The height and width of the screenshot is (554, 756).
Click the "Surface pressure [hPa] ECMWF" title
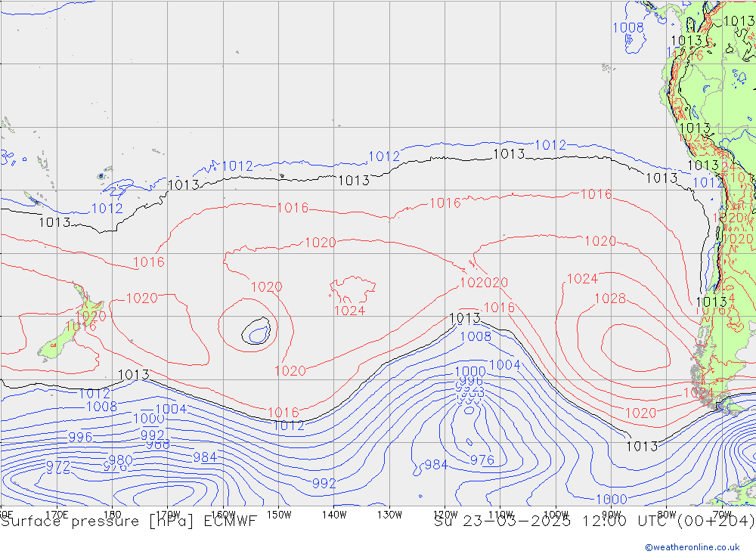tap(129, 522)
